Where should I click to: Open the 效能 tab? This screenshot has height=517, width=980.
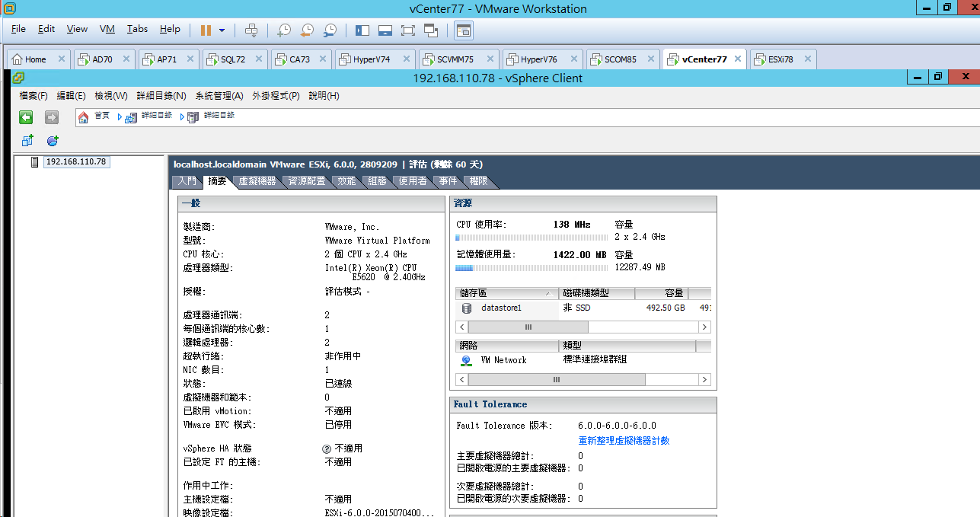point(347,181)
